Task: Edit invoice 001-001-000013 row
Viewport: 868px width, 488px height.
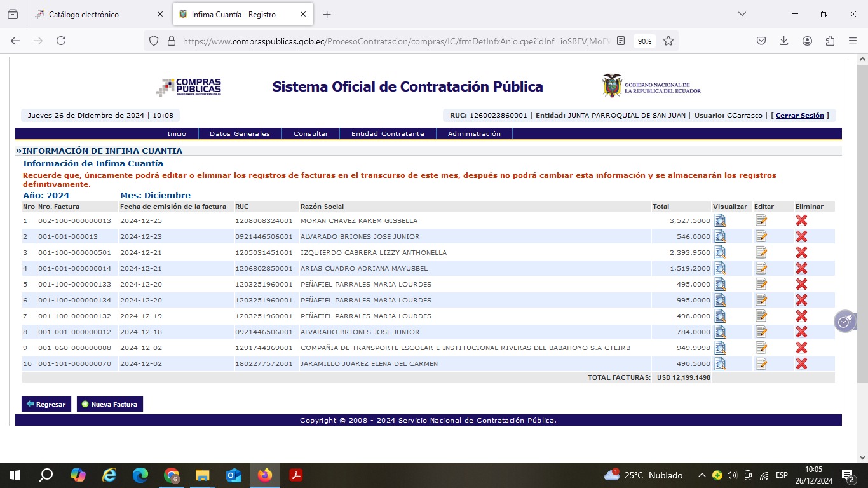Action: point(761,236)
